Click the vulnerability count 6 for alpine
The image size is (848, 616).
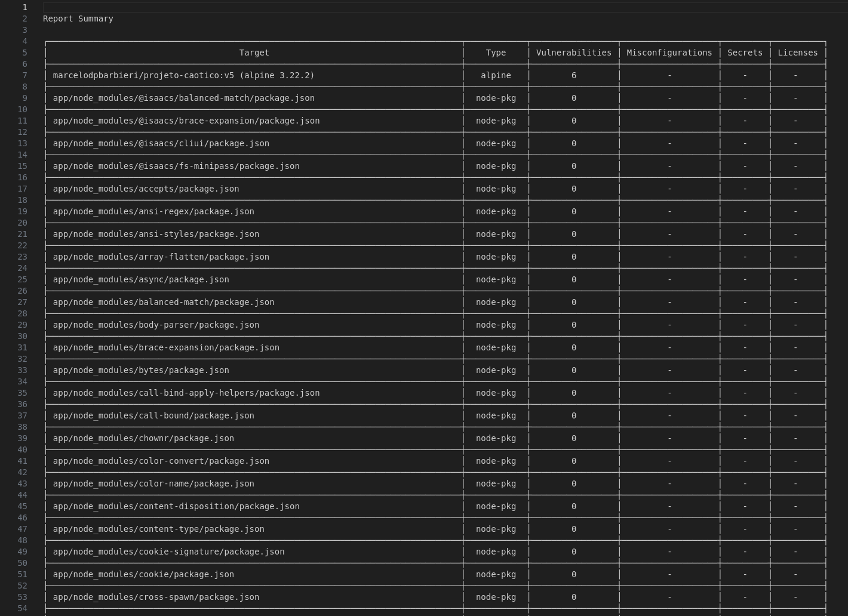tap(573, 75)
